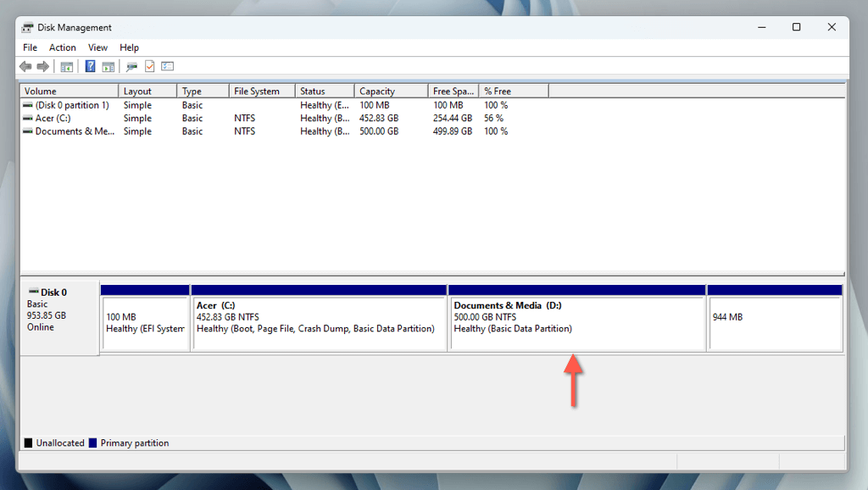The image size is (868, 490).
Task: Select Documents & Media (D:) partition block
Action: (576, 322)
